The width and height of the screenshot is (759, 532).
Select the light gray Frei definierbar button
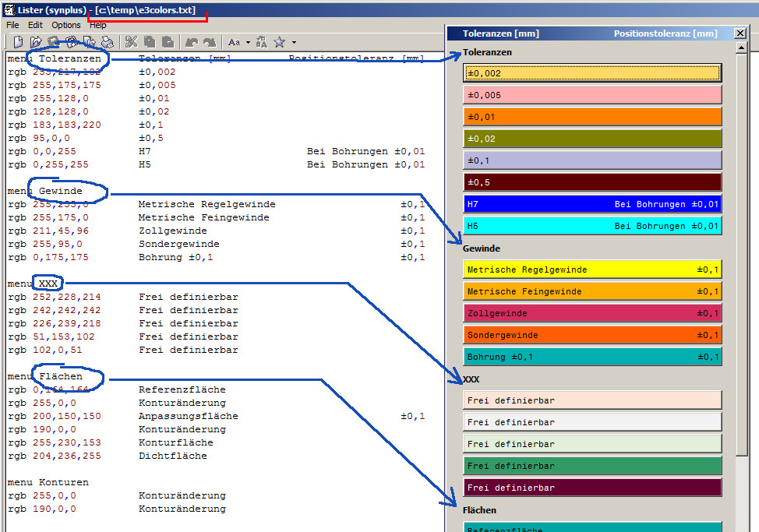[592, 421]
